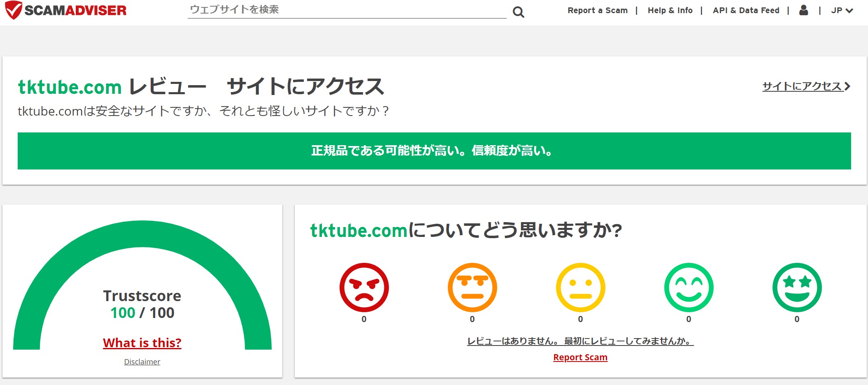The width and height of the screenshot is (868, 385).
Task: Select the angry red face rating
Action: coord(364,287)
